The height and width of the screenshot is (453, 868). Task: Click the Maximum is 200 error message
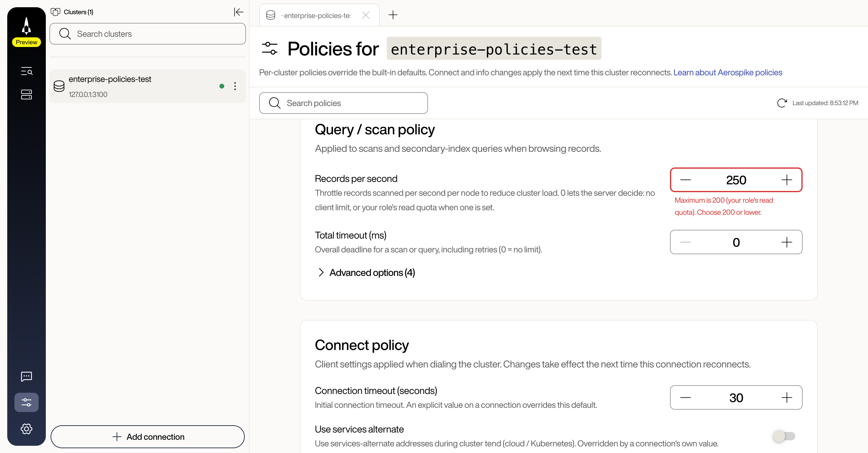pos(724,206)
